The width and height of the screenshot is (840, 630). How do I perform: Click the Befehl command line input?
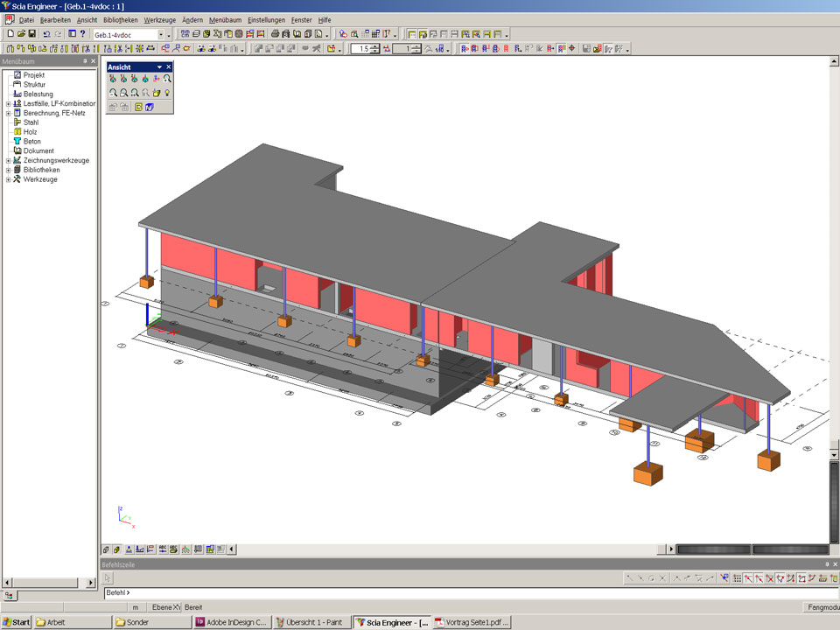pyautogui.click(x=437, y=592)
